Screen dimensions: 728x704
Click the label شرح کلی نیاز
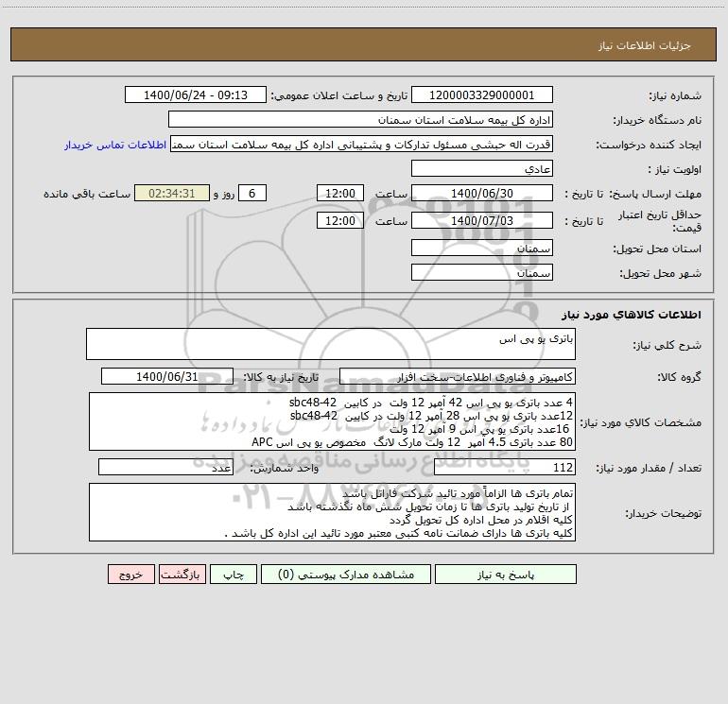667,345
